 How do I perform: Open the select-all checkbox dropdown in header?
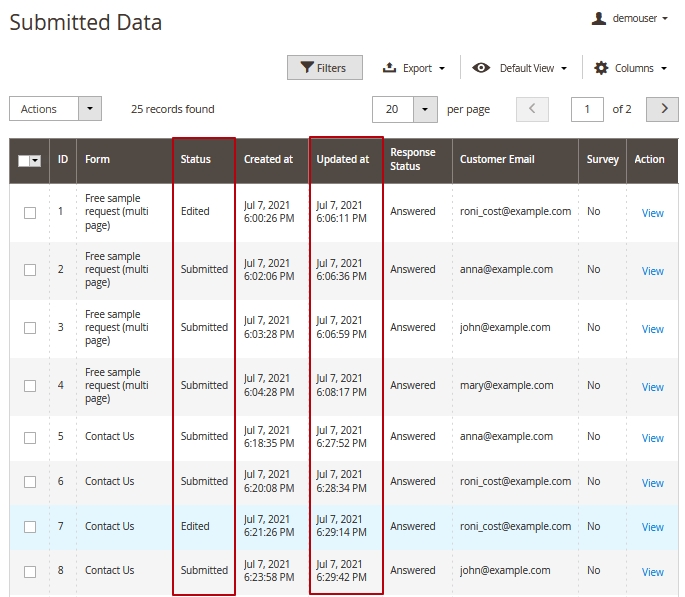(x=36, y=160)
